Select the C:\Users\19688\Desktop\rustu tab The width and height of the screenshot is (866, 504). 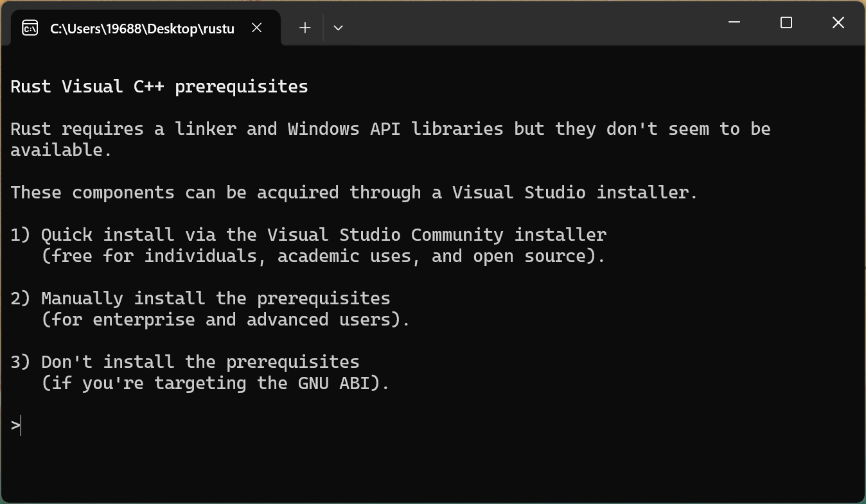pyautogui.click(x=141, y=28)
